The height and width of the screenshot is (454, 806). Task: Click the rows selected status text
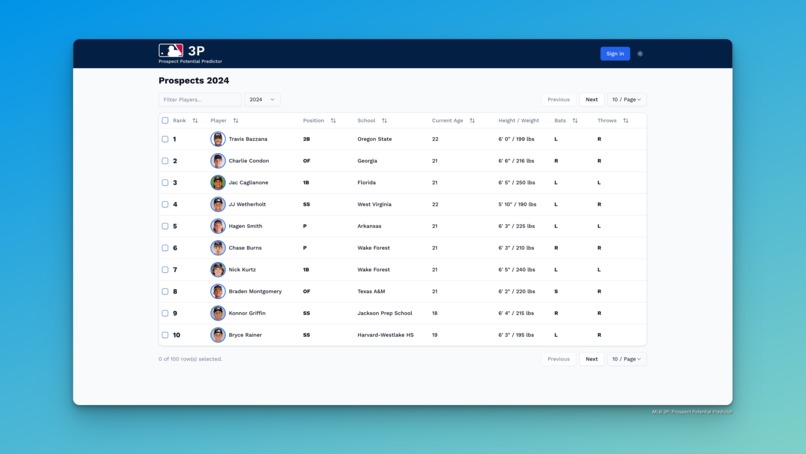point(190,359)
